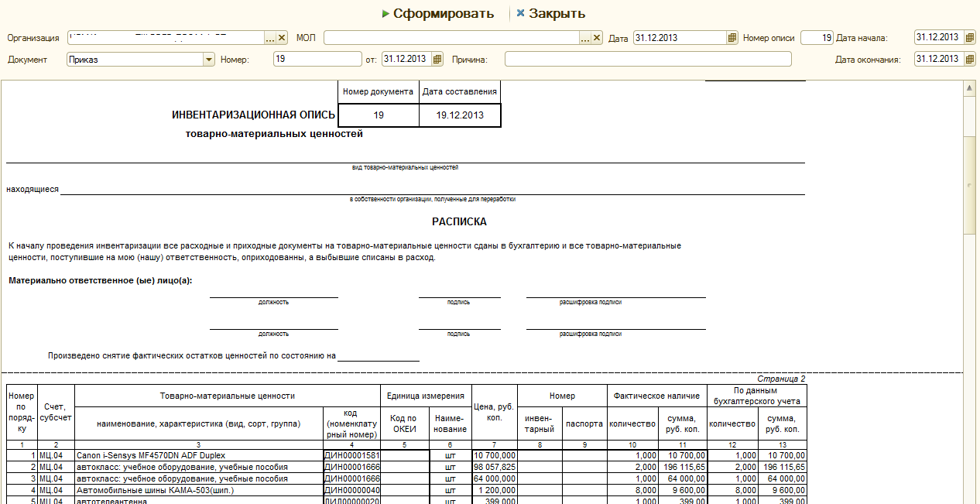Viewport: 980px width, 504px height.
Task: Click the 'товарно-материальных ценностей' subtitle
Action: (x=275, y=134)
